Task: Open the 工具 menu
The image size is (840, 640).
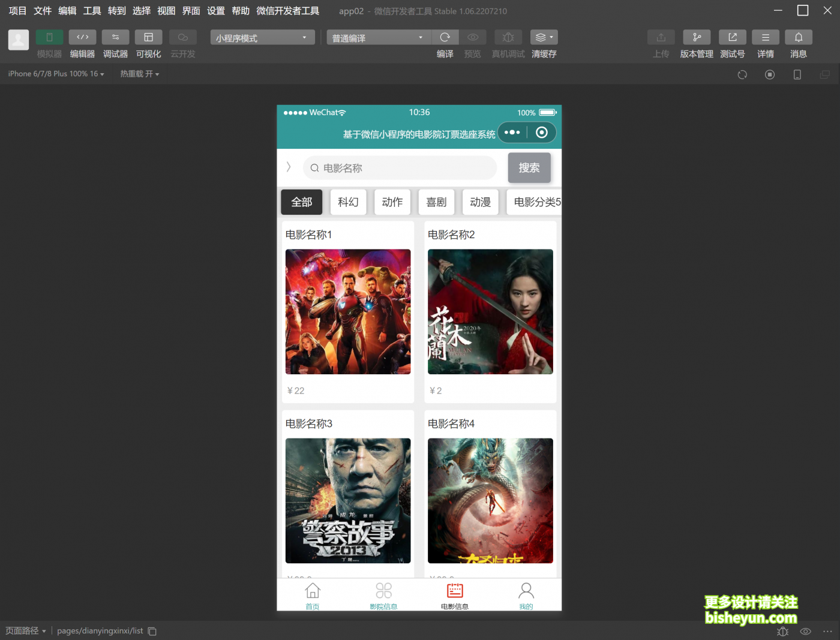Action: click(92, 11)
